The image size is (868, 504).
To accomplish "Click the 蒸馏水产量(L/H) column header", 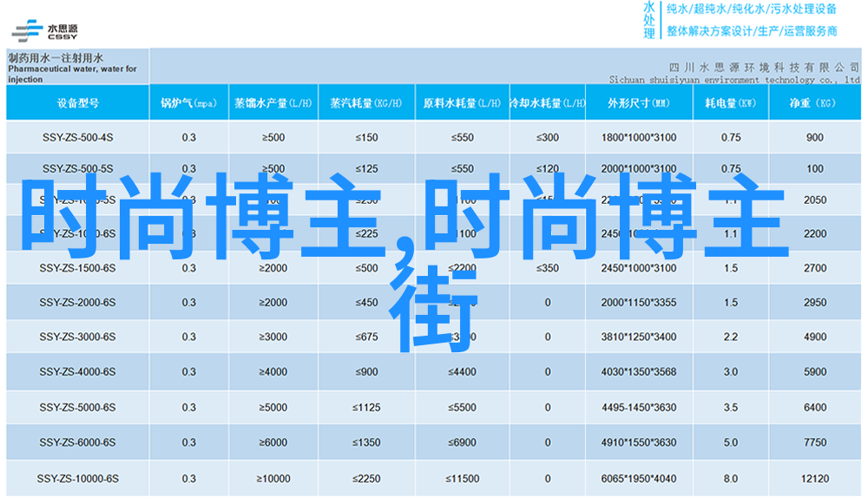I will click(x=273, y=103).
